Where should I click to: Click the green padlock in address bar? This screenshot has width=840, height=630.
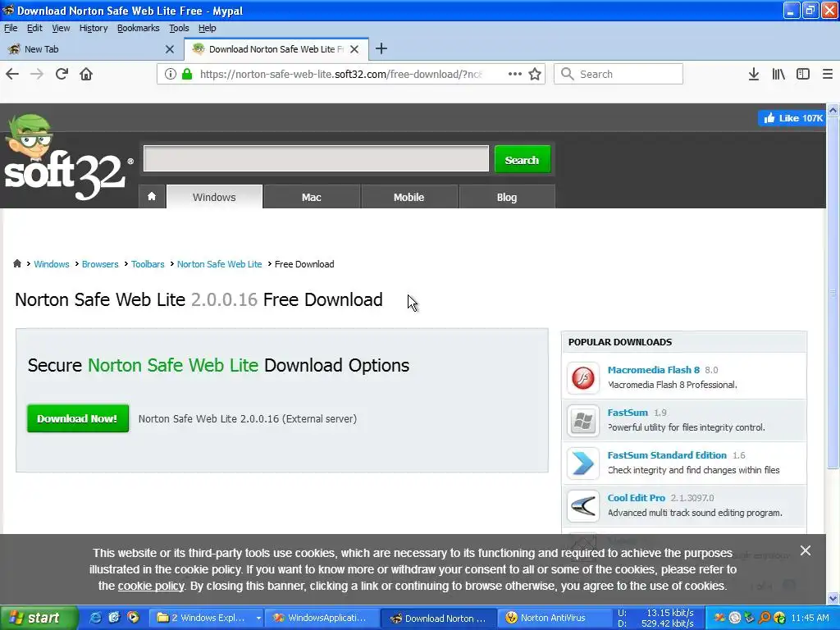pos(187,74)
